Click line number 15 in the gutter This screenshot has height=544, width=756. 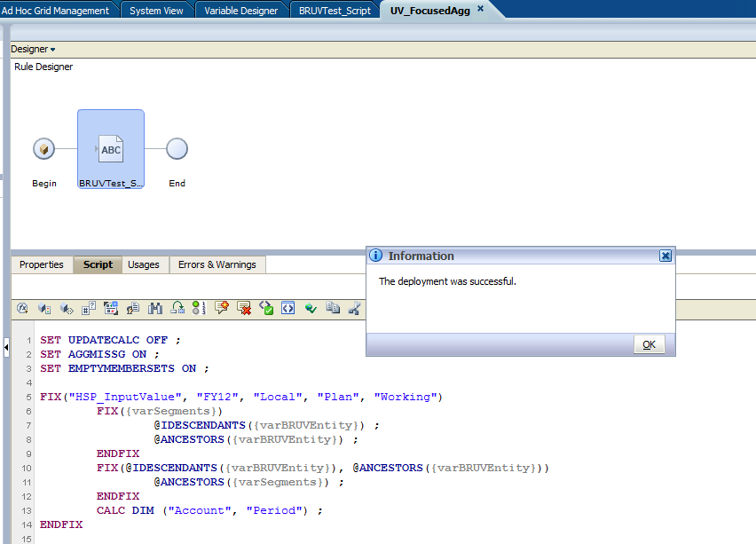[26, 539]
